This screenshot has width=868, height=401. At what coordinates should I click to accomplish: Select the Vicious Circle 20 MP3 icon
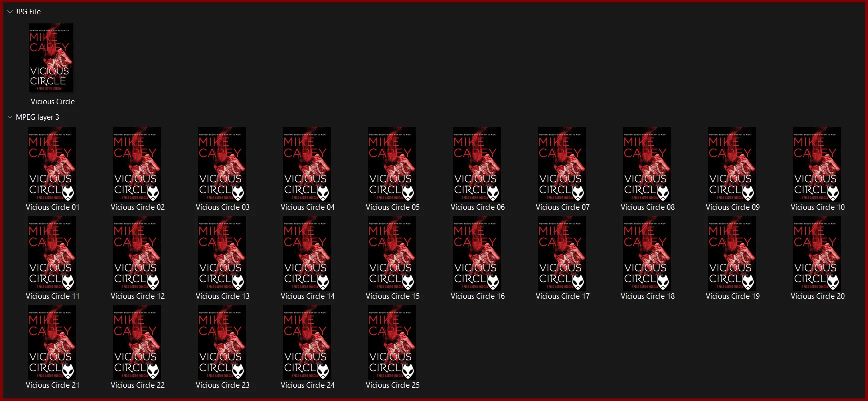(x=817, y=253)
